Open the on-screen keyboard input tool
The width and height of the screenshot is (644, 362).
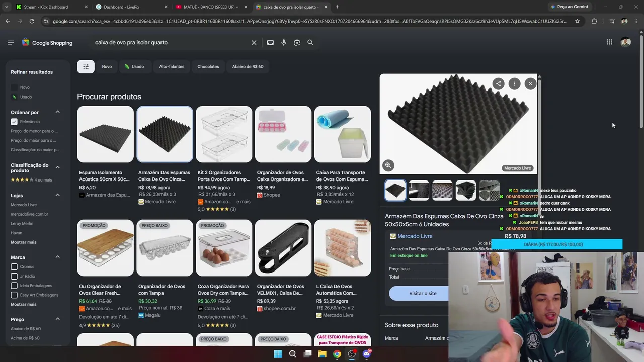270,43
